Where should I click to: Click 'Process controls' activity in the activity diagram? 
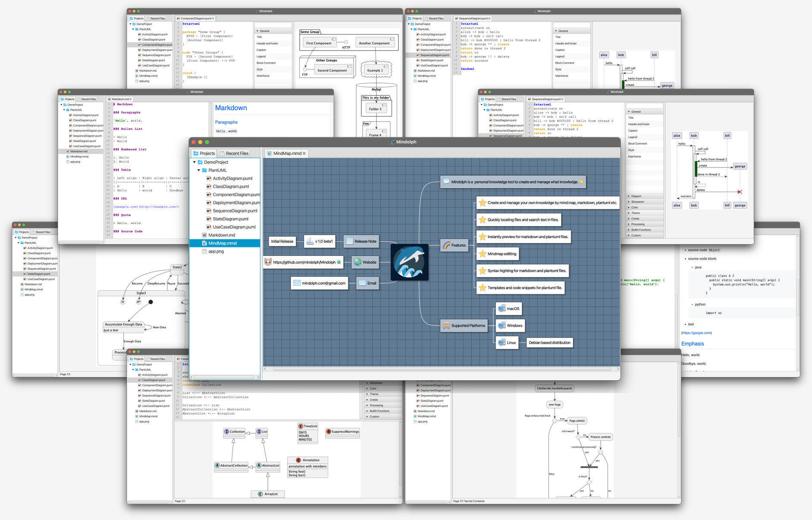click(x=600, y=437)
